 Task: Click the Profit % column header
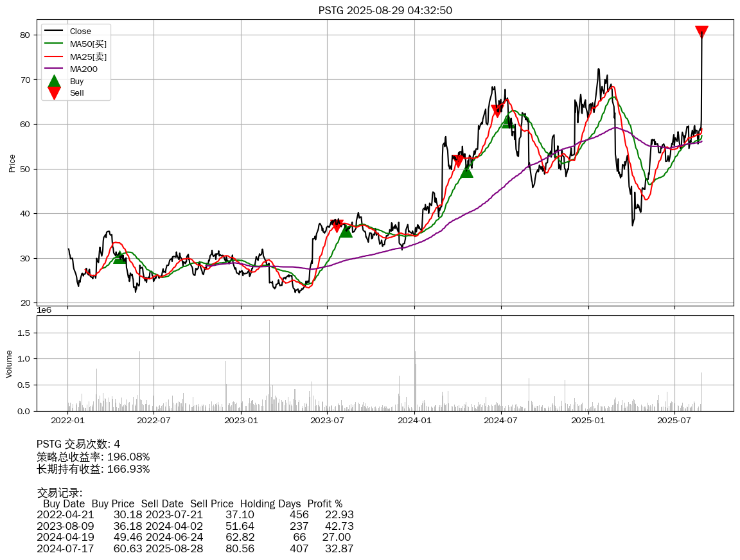click(324, 503)
